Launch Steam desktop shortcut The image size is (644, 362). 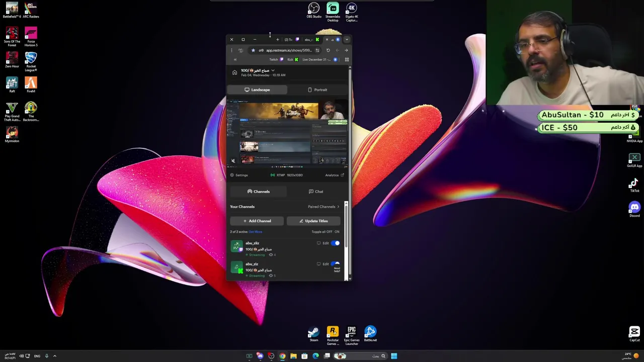click(313, 334)
